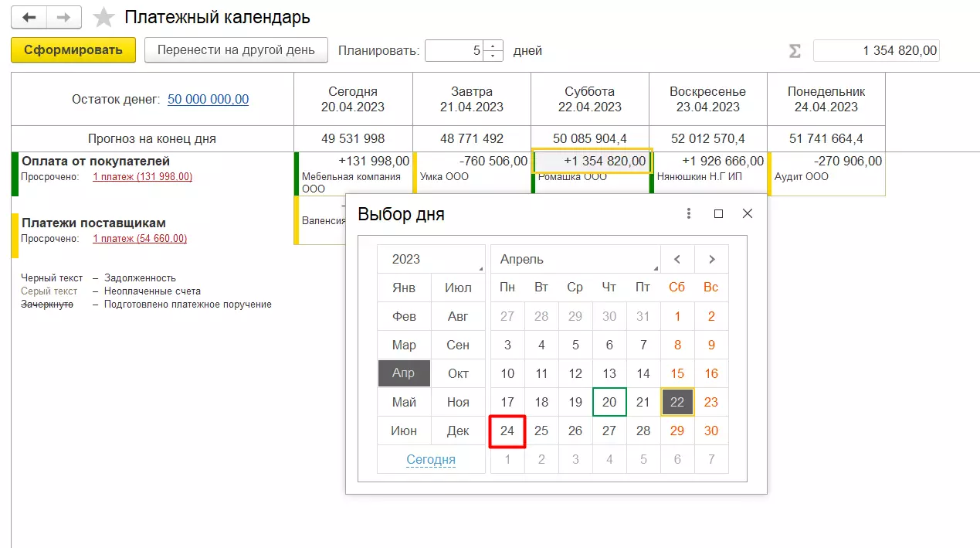Select Фев in month list
The image size is (980, 548).
coord(404,316)
